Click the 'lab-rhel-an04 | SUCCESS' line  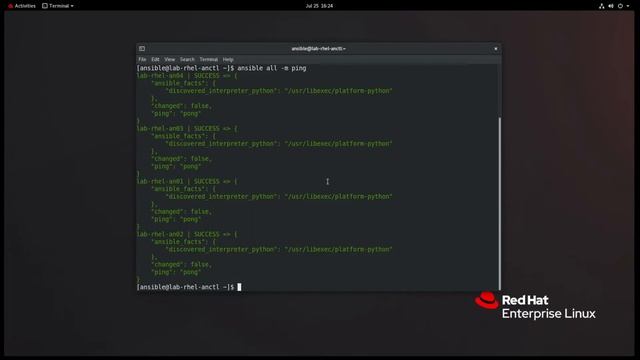pyautogui.click(x=187, y=76)
